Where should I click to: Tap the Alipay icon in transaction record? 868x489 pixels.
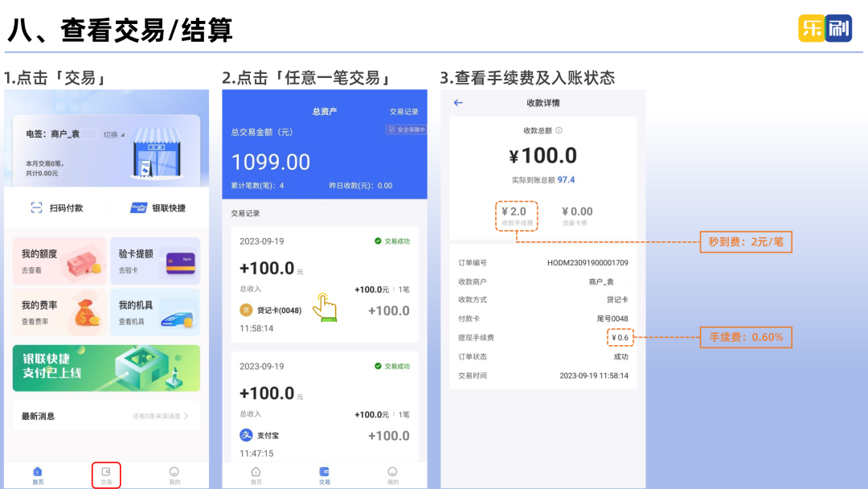pyautogui.click(x=246, y=435)
